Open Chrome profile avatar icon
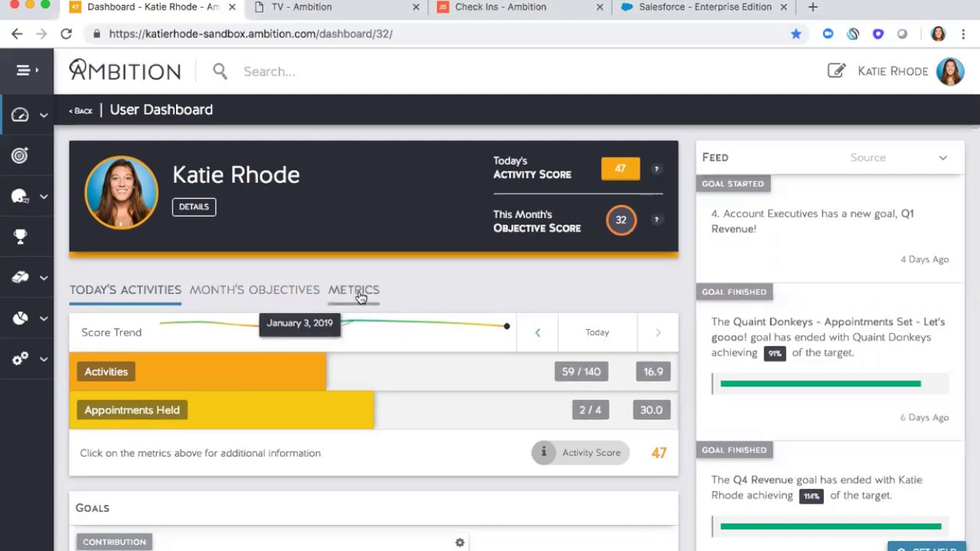The image size is (980, 551). (938, 34)
